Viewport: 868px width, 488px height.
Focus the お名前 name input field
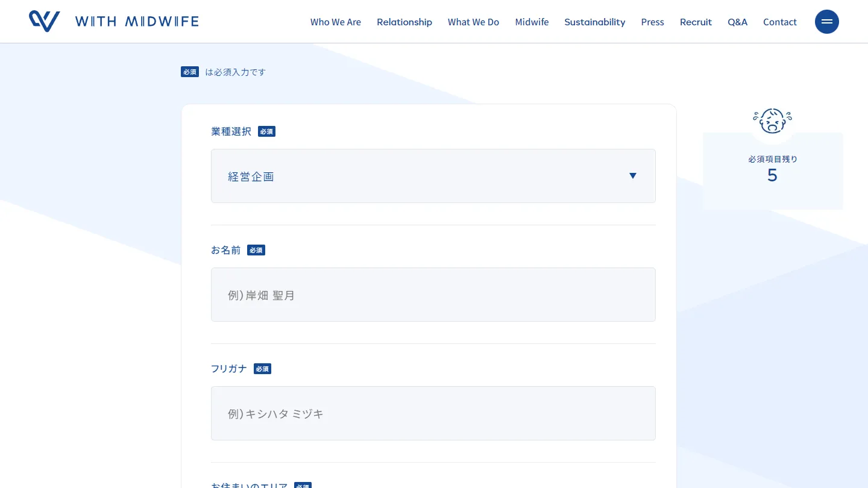tap(433, 295)
